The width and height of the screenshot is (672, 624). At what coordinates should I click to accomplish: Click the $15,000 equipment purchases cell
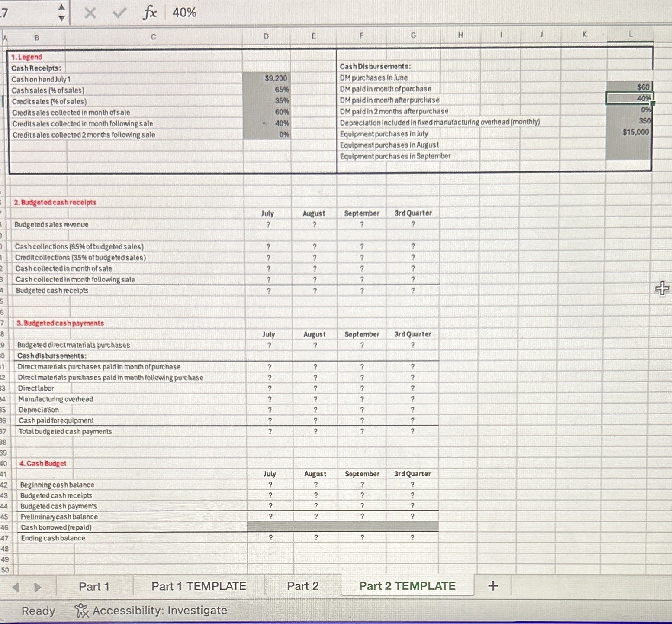tap(629, 132)
